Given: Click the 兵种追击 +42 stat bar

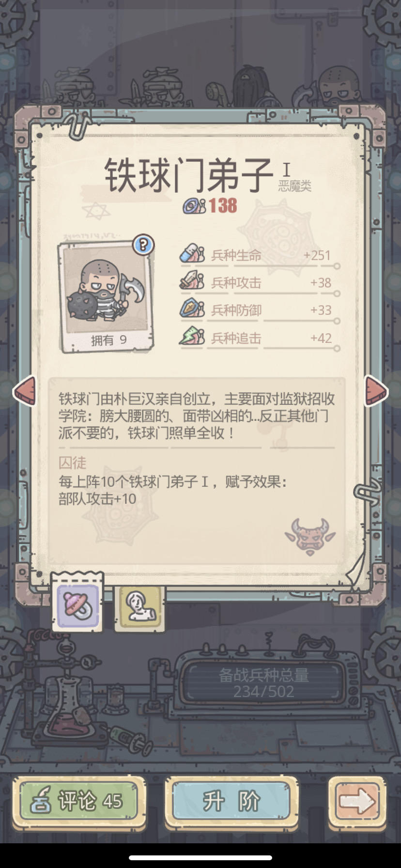Looking at the screenshot, I should pyautogui.click(x=260, y=338).
